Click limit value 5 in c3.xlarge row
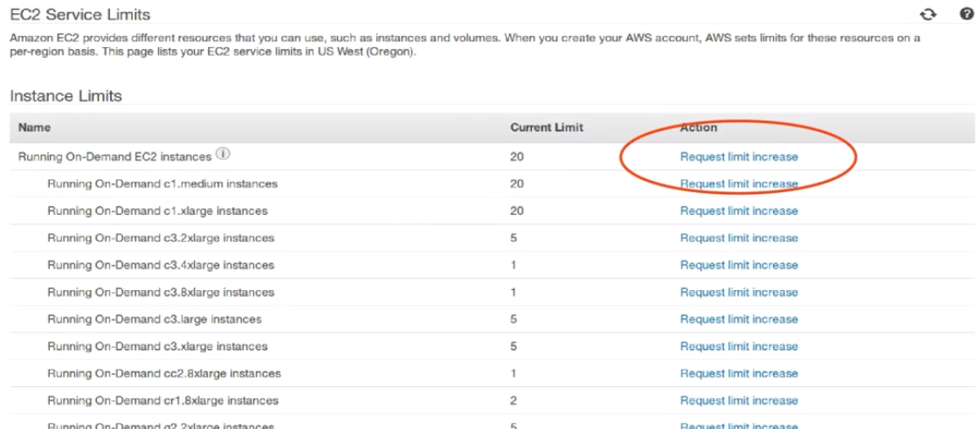The width and height of the screenshot is (980, 429). point(514,347)
